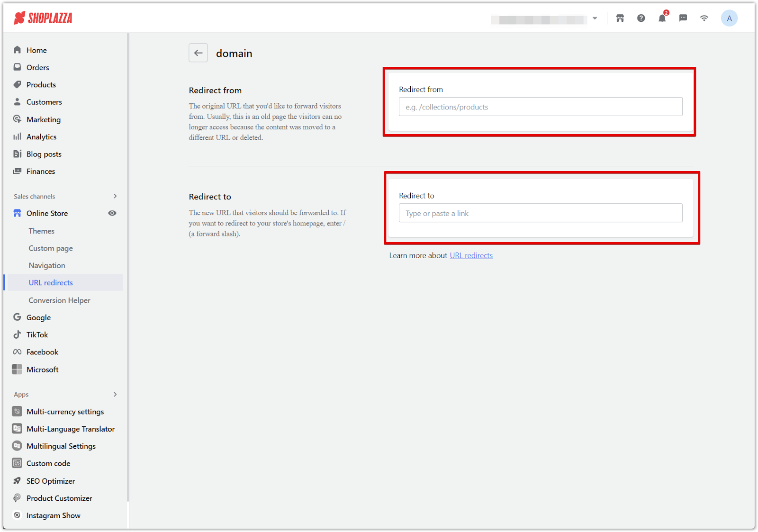Image resolution: width=758 pixels, height=532 pixels.
Task: Open Online Store label in sidebar
Action: click(x=47, y=214)
